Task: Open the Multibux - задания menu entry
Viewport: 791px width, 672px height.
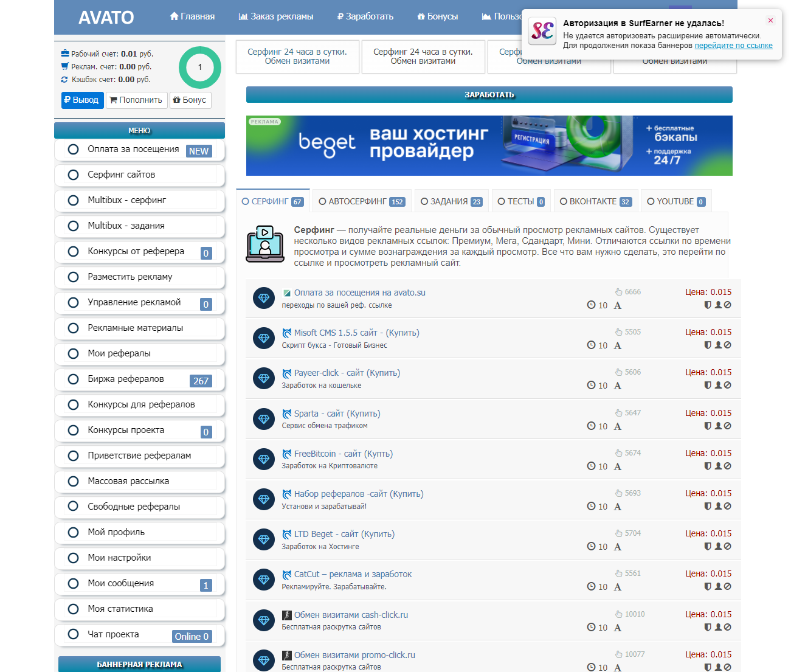Action: pos(140,226)
